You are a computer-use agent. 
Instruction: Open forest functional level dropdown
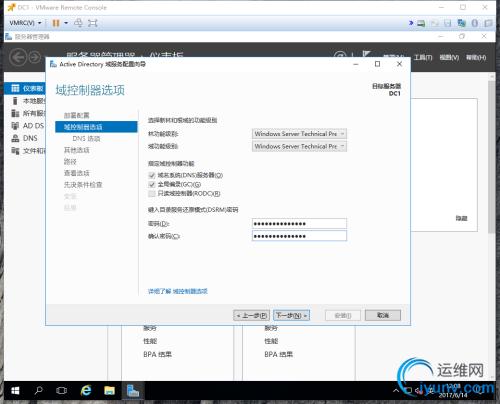(x=299, y=134)
